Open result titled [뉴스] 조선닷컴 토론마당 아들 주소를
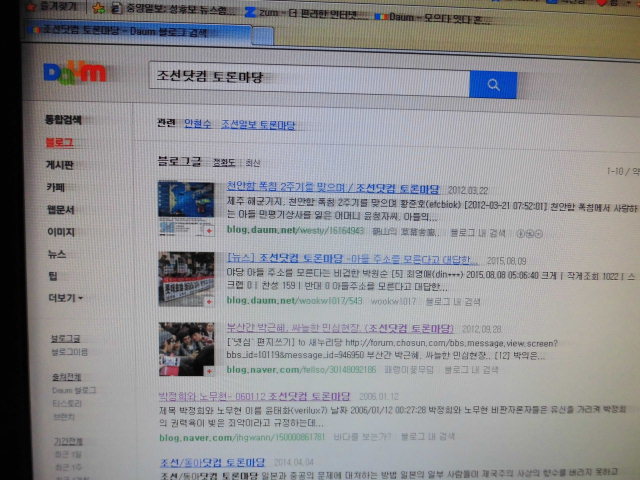Image resolution: width=640 pixels, height=480 pixels. click(x=352, y=259)
